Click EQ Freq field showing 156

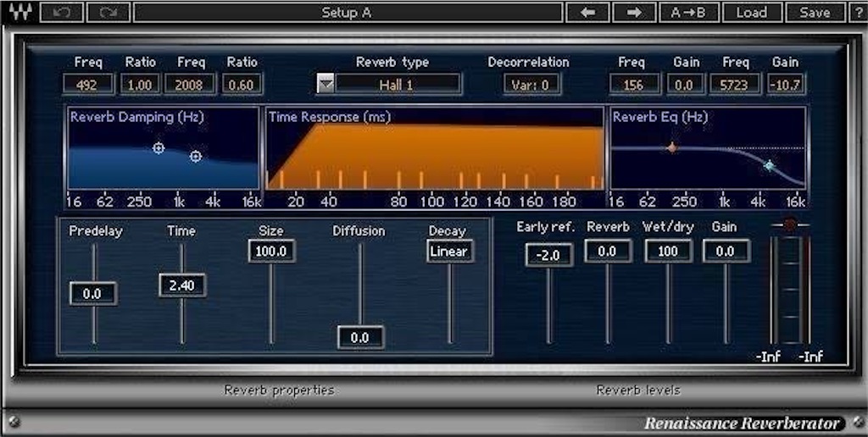(x=634, y=85)
